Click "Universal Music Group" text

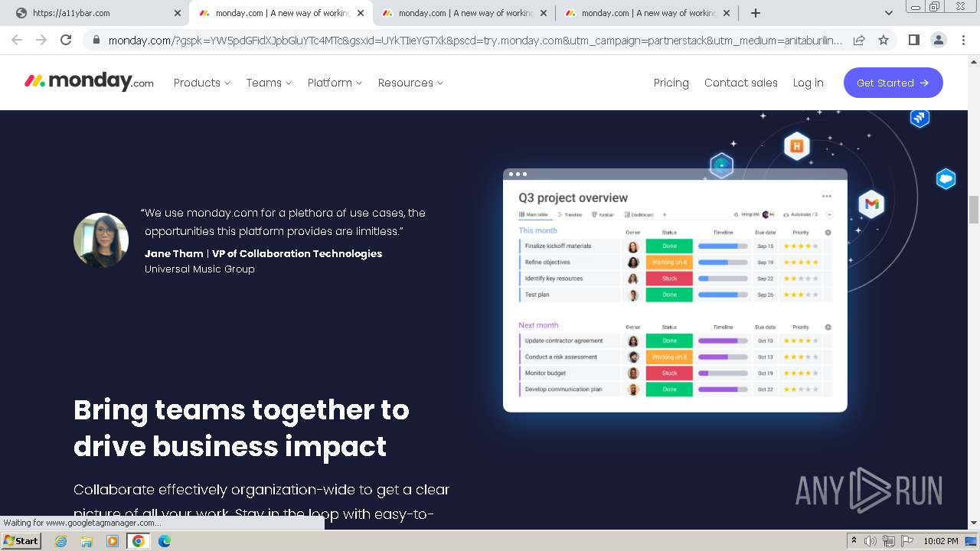(200, 269)
